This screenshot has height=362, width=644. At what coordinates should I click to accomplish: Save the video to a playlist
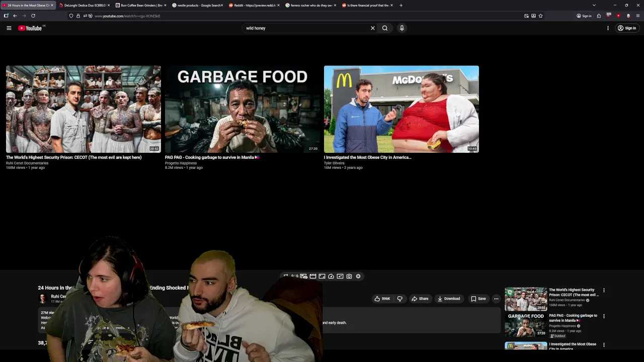(x=478, y=299)
